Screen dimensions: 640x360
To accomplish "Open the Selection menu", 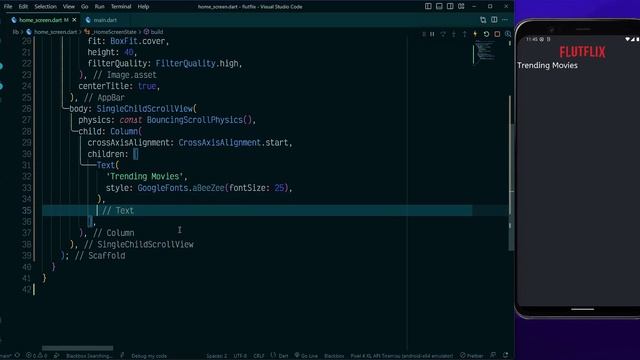I will [x=45, y=7].
